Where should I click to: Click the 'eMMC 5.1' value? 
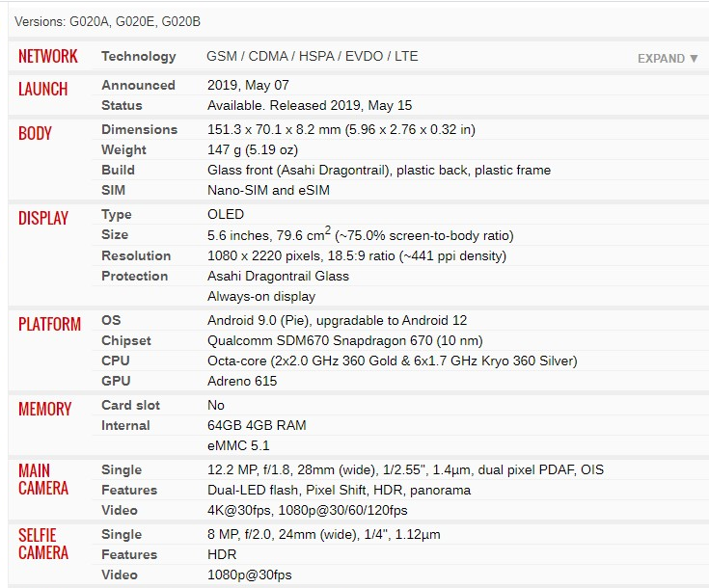238,445
